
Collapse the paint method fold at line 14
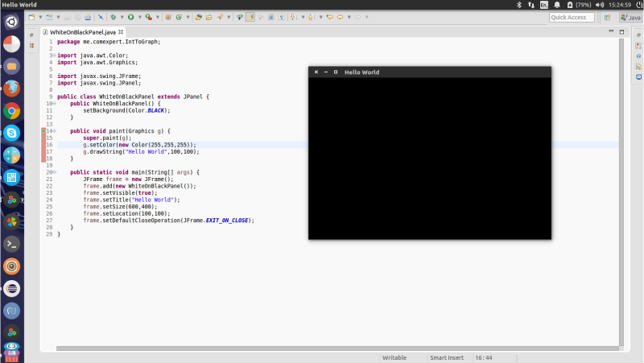(x=54, y=131)
